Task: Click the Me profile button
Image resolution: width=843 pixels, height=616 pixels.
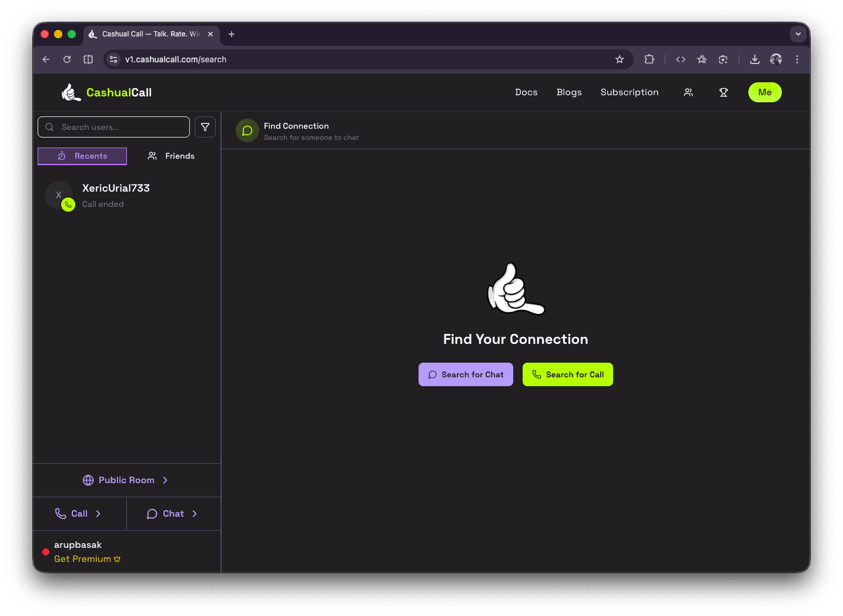Action: point(764,92)
